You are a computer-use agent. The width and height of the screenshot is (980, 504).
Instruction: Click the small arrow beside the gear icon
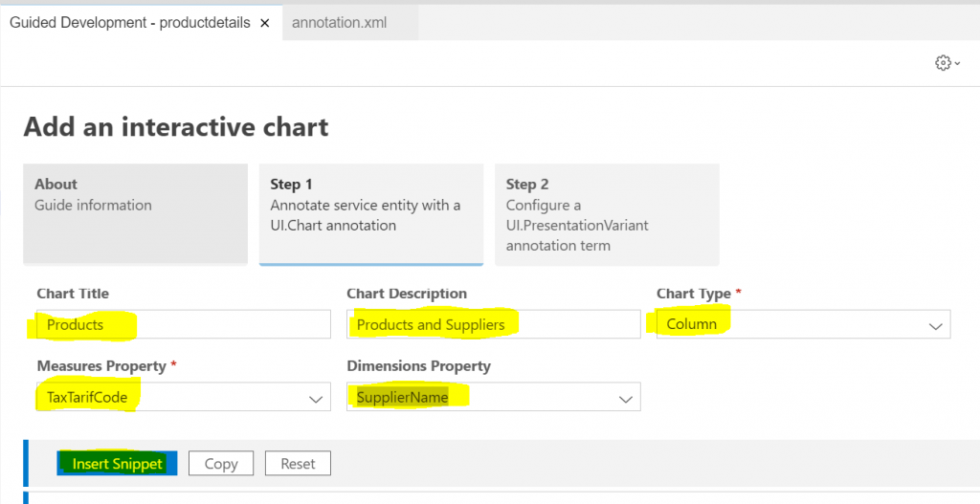click(957, 64)
